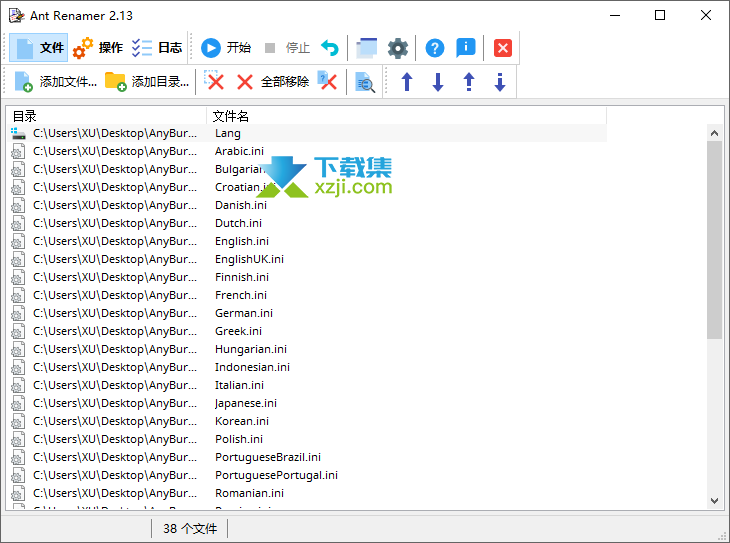The image size is (730, 543).
Task: Select French.ini file
Action: [x=241, y=295]
